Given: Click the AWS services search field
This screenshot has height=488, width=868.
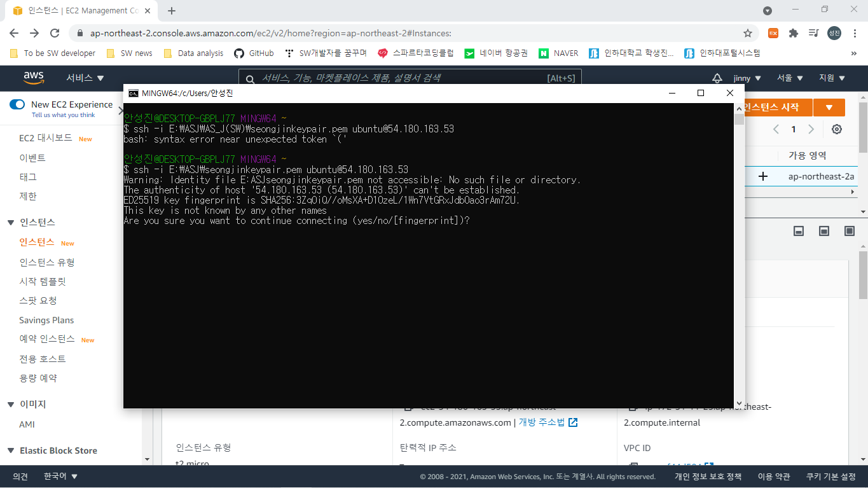Looking at the screenshot, I should pyautogui.click(x=410, y=78).
